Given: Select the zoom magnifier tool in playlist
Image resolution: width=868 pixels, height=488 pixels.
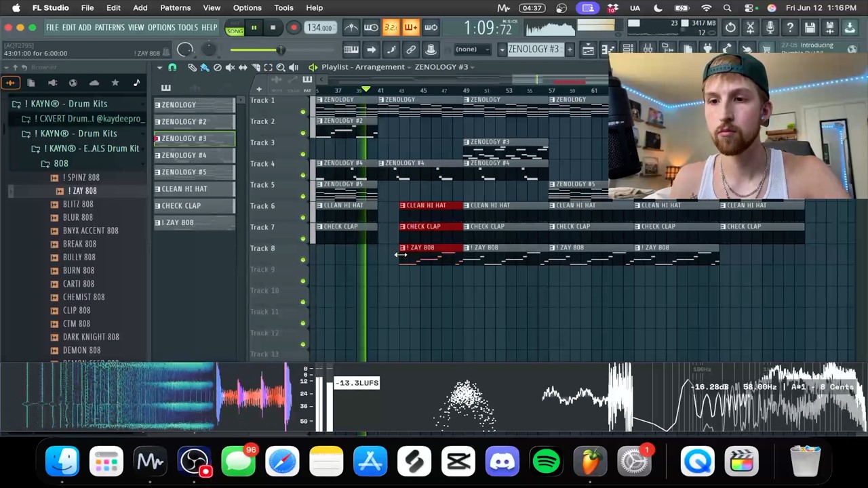Looking at the screenshot, I should point(281,67).
